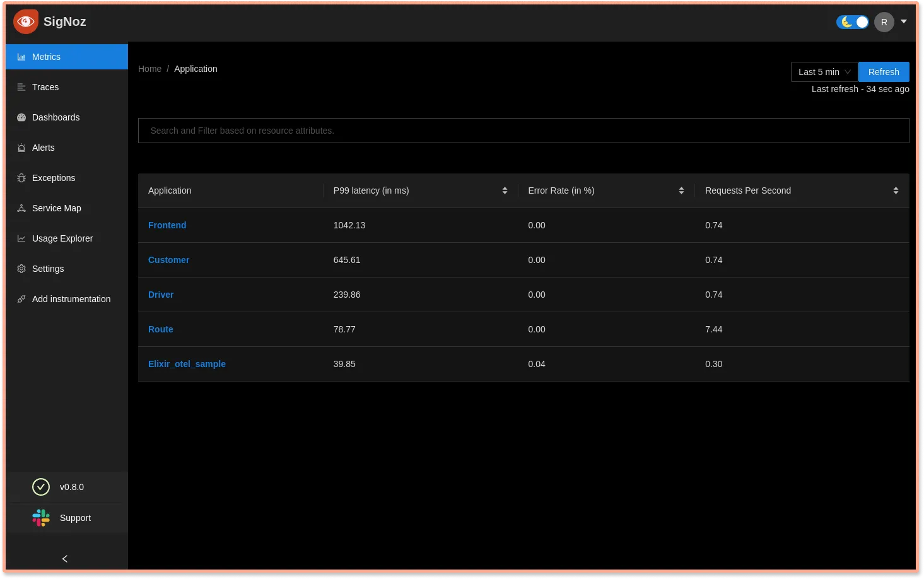Open the Driver application link
924x579 pixels.
[x=161, y=295]
